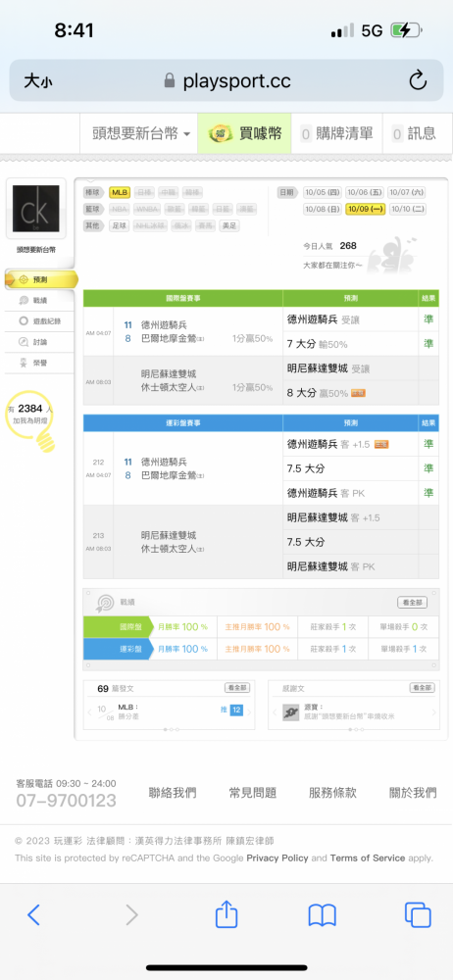The image size is (453, 980).
Task: Reload the page with refresh icon
Action: (x=418, y=80)
